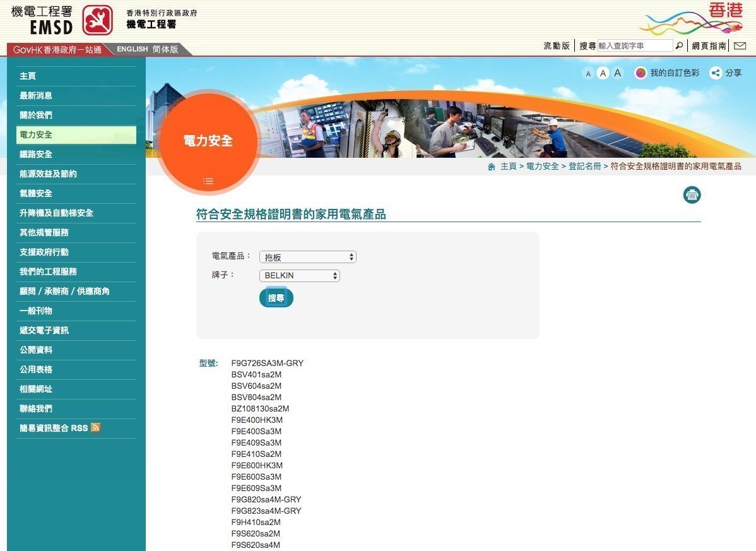This screenshot has width=756, height=551.
Task: Click the list icon in orange circle
Action: point(208,181)
